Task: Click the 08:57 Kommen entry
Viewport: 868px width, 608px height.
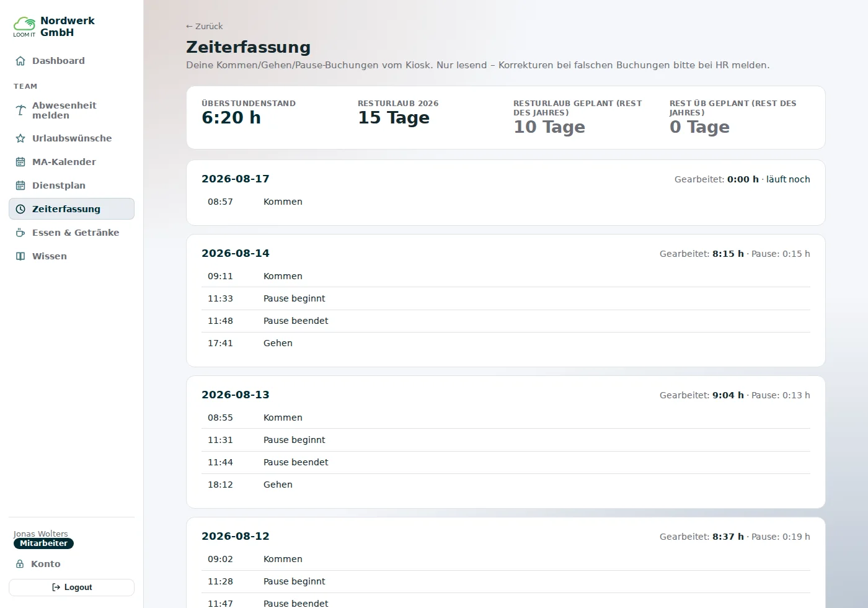Action: point(506,202)
